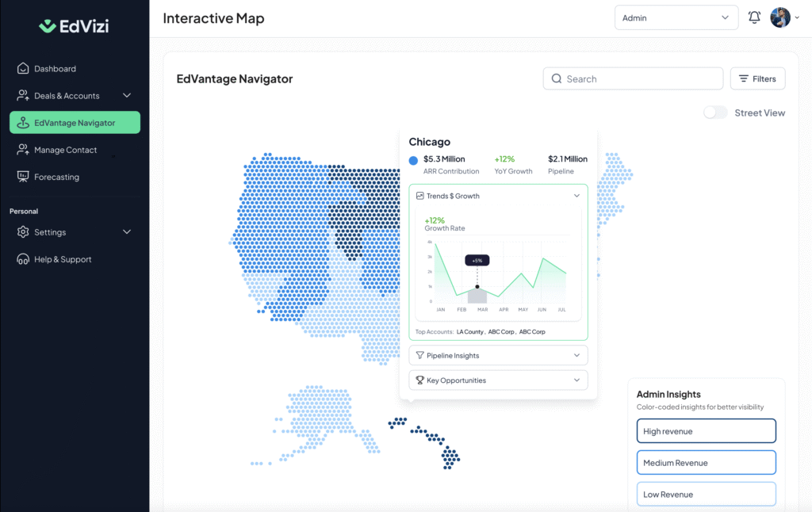
Task: Click the EdVizi logo icon
Action: coord(48,26)
